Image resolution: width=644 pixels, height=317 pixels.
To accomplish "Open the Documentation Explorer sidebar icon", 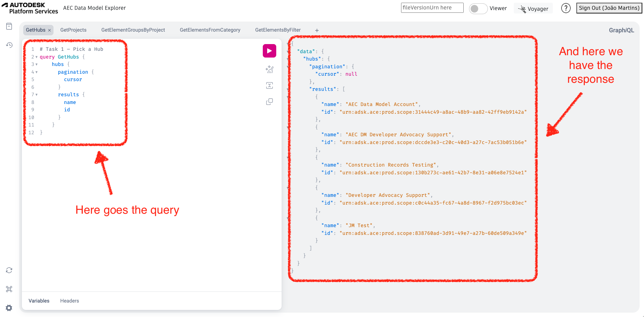I will pos(9,26).
